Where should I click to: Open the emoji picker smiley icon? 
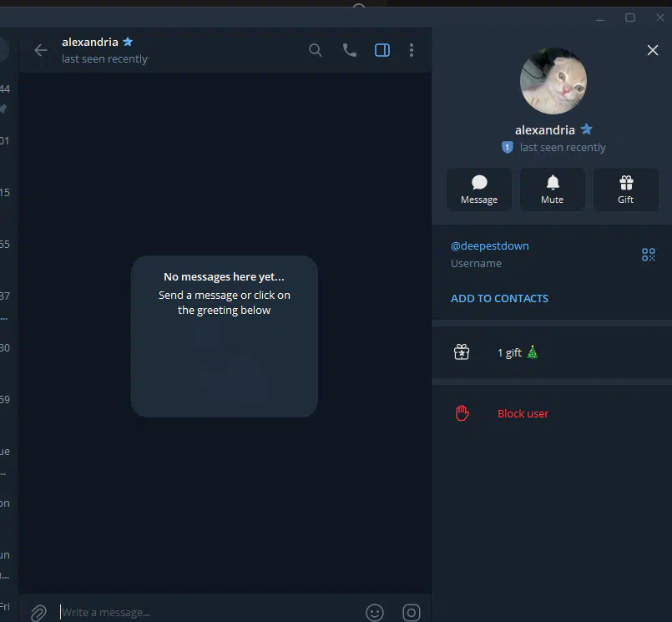375,613
